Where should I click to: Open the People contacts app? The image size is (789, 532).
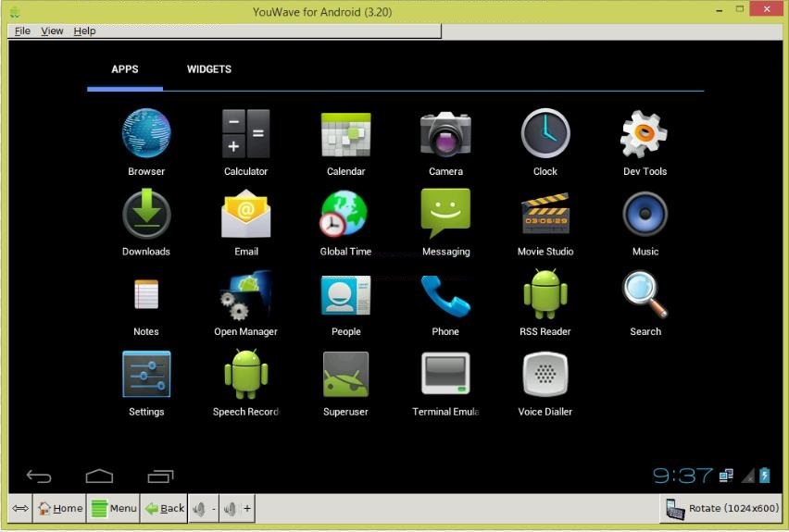[345, 295]
